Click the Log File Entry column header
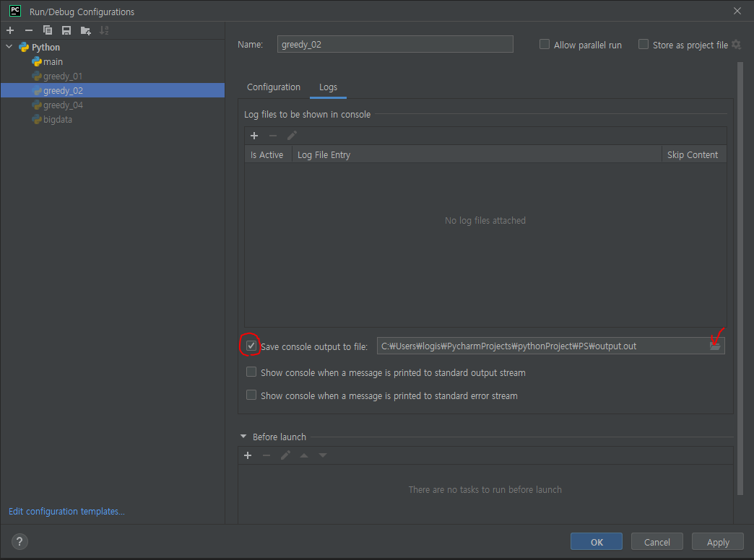The image size is (754, 560). tap(477, 154)
